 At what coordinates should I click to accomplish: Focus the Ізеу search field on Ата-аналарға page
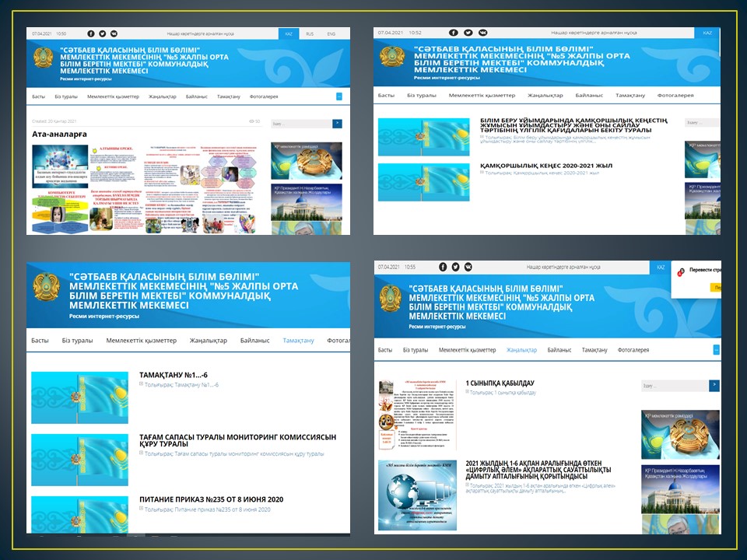coord(302,124)
